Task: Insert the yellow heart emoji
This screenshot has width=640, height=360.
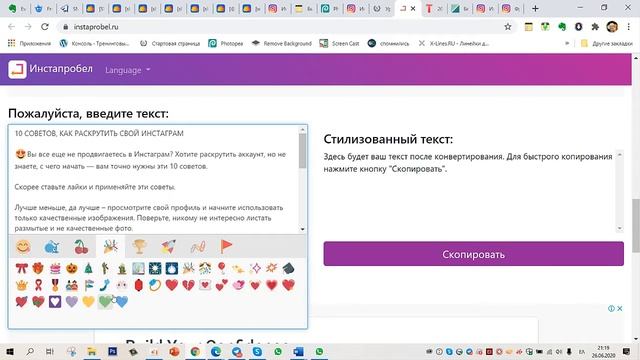Action: click(89, 302)
